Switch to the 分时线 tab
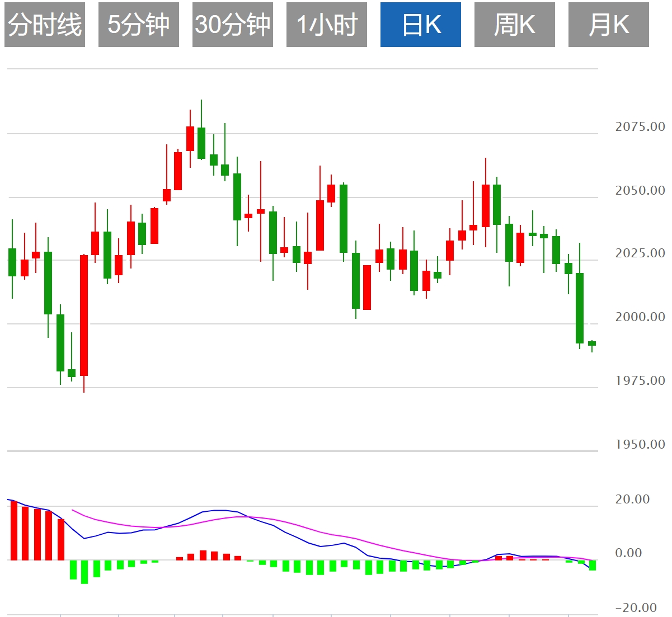672x617 pixels. click(x=45, y=25)
